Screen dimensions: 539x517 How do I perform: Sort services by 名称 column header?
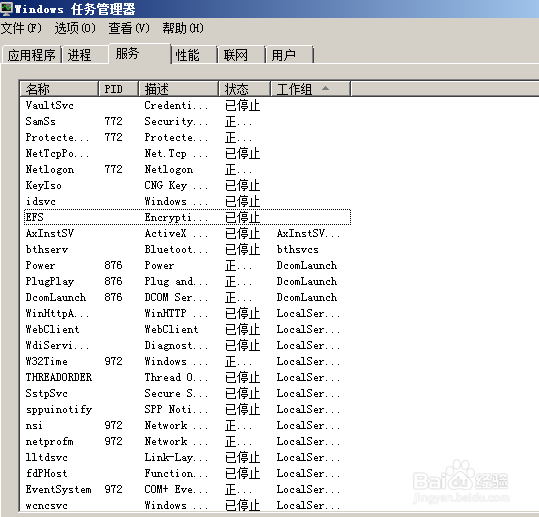(59, 89)
